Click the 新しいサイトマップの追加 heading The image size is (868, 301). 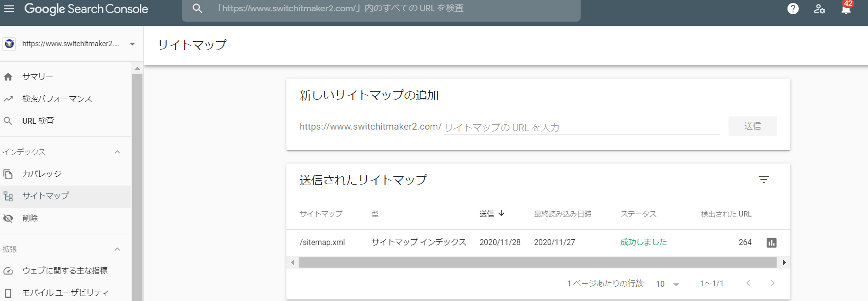click(x=369, y=95)
